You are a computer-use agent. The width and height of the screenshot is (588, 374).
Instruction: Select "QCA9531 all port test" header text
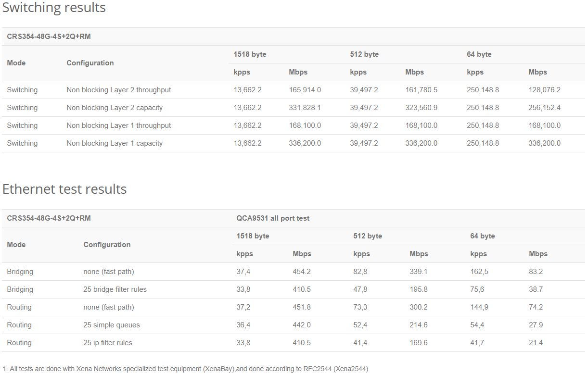[x=273, y=218]
